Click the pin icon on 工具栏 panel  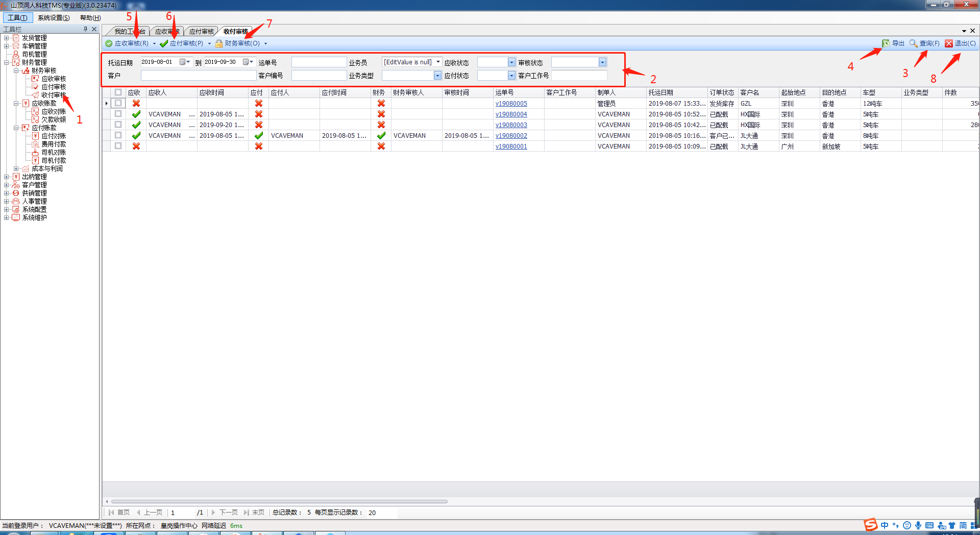coord(85,29)
